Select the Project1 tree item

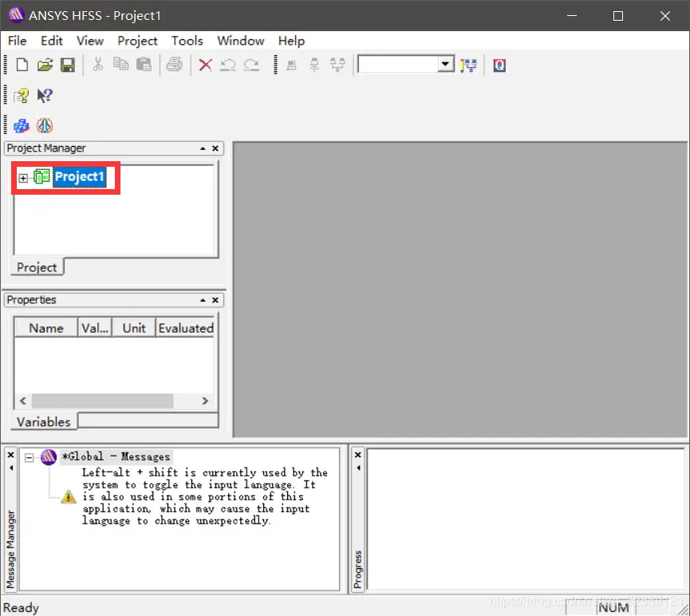pyautogui.click(x=79, y=177)
